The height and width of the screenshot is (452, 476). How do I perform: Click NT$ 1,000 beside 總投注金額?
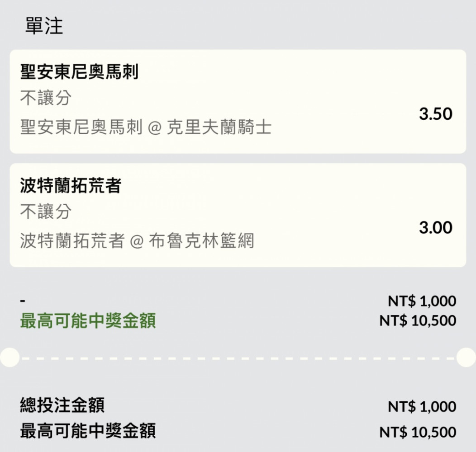pos(422,406)
